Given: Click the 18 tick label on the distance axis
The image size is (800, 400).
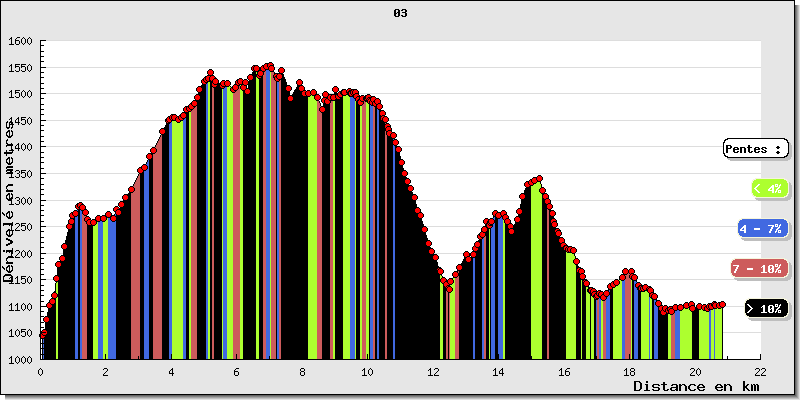Looking at the screenshot, I should pyautogui.click(x=630, y=372).
